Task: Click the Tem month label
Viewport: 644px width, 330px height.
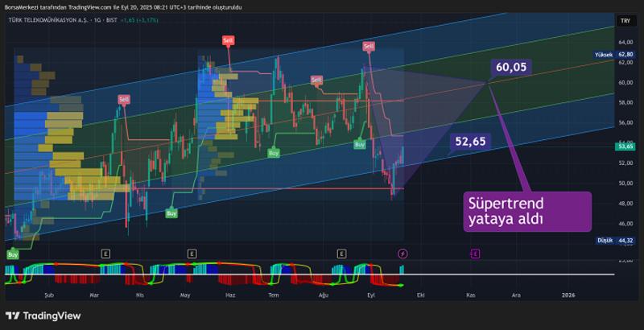Action: (x=274, y=295)
